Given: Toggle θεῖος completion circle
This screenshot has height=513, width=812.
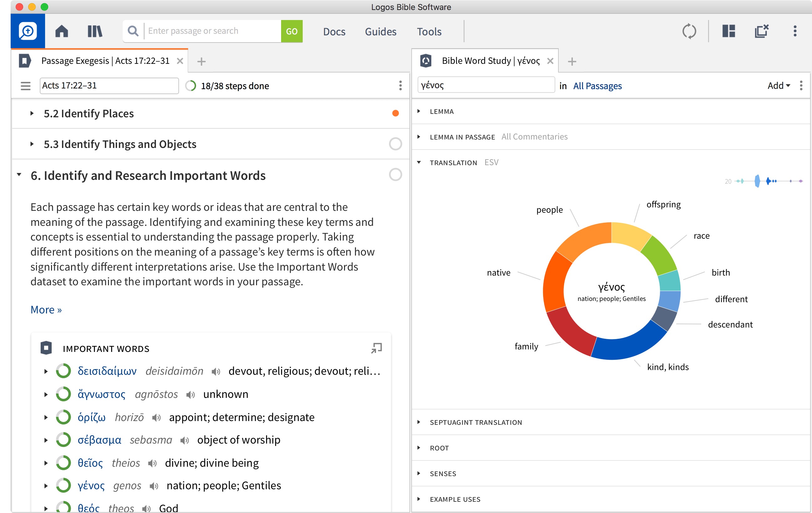Looking at the screenshot, I should point(63,463).
